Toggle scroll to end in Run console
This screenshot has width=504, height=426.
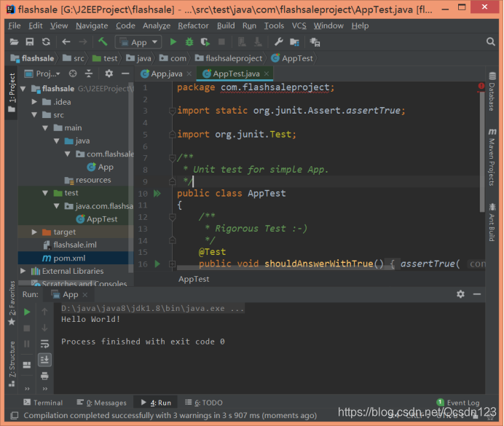tap(44, 360)
